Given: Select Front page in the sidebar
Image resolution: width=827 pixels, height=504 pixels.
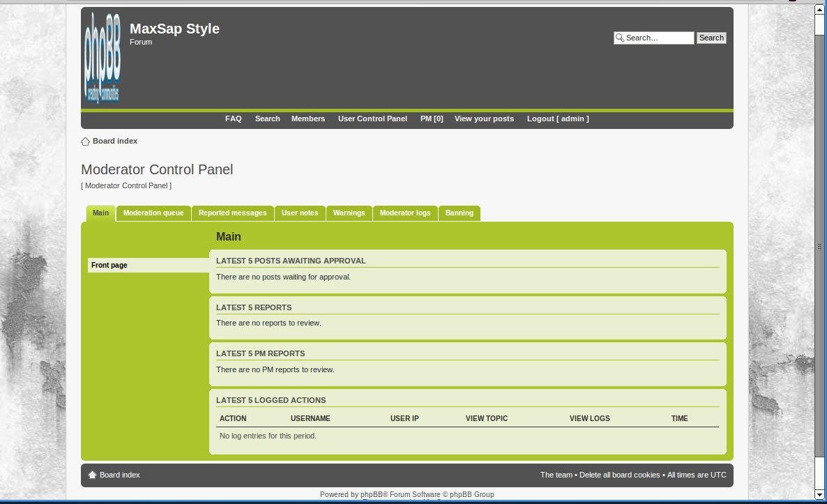Looking at the screenshot, I should click(109, 265).
